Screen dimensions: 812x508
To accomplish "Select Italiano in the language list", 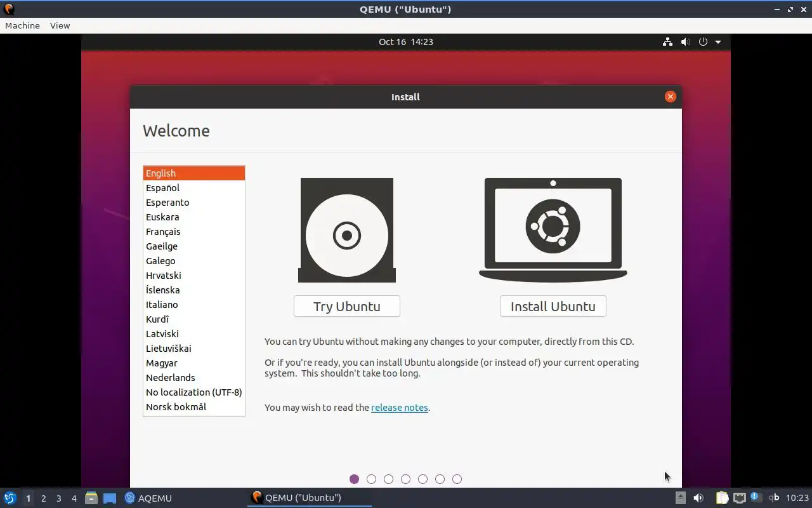I will tap(194, 305).
